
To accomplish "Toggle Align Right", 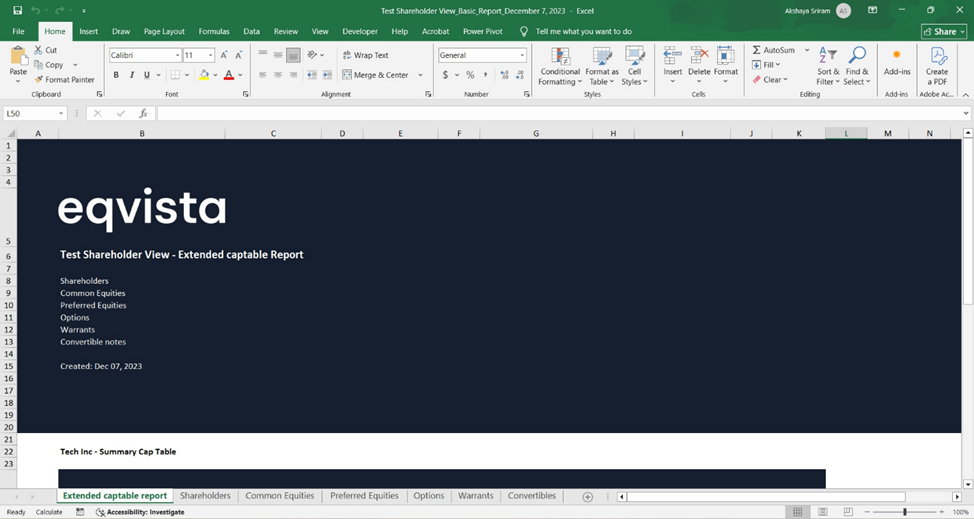I will 293,74.
